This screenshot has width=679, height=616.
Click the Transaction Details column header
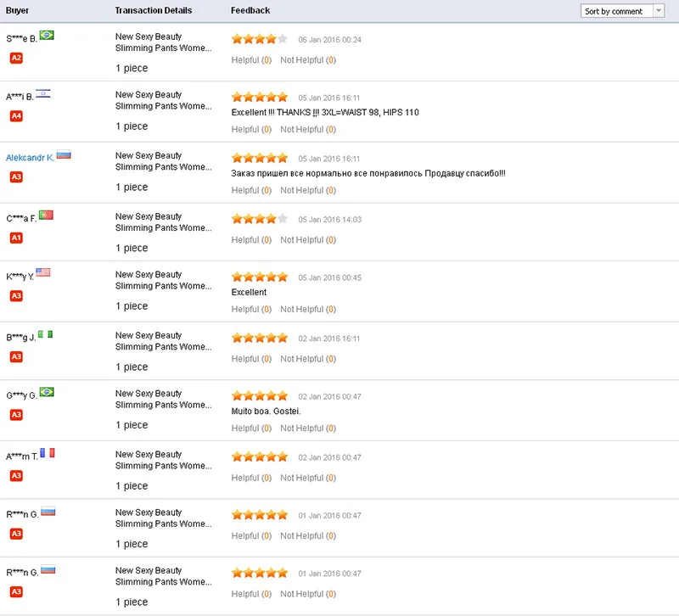click(154, 10)
